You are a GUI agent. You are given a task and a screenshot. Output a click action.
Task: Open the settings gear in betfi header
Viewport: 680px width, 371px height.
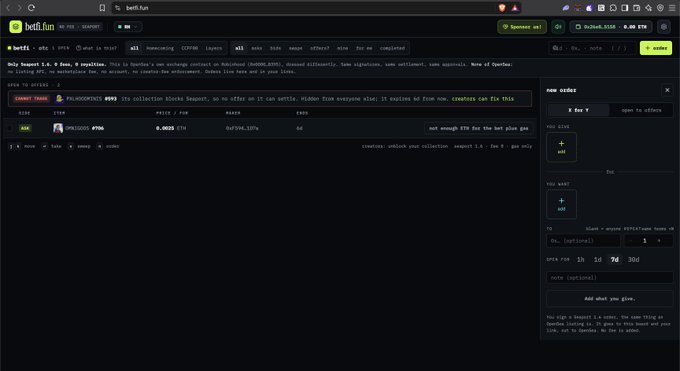click(x=664, y=27)
